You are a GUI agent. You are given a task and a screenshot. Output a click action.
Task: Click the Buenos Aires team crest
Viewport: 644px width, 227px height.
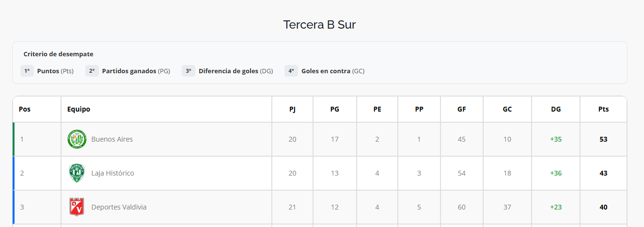coord(77,139)
